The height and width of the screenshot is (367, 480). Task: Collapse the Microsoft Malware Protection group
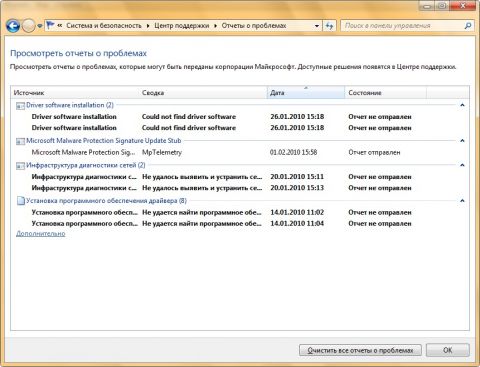click(462, 141)
